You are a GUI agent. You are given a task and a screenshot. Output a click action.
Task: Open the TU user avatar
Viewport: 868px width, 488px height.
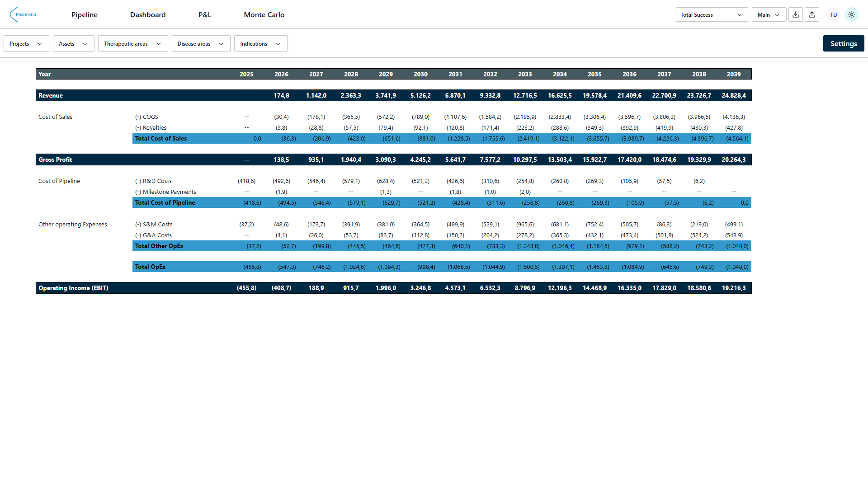(x=833, y=14)
